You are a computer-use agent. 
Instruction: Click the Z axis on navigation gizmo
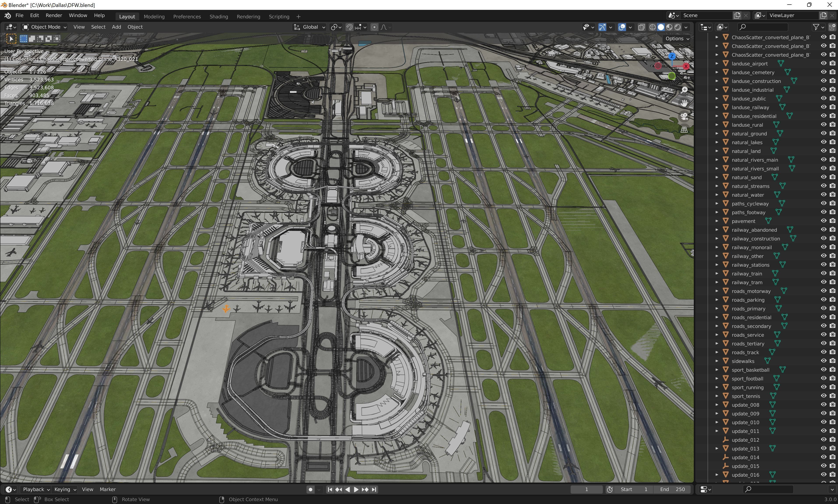click(x=672, y=56)
